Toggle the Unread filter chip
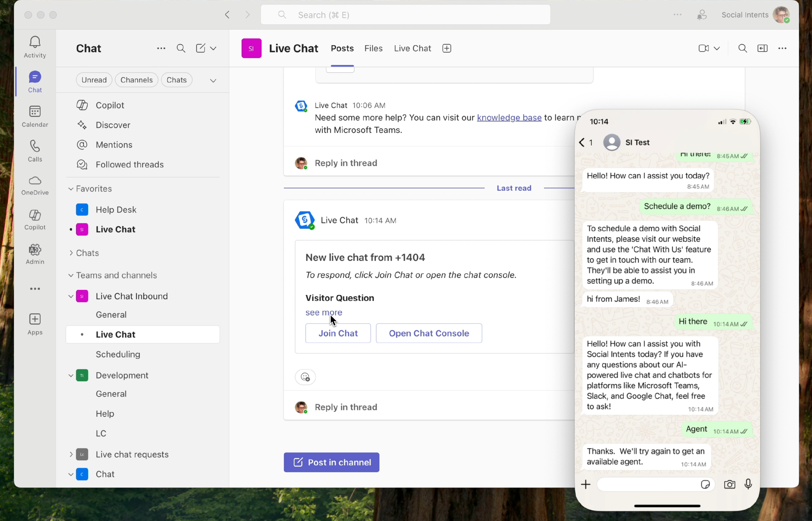Screen dimensions: 812x521 coord(94,80)
